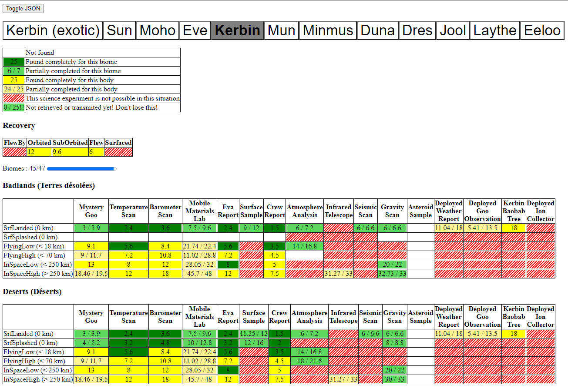Click Badlands 'Mystery Goo' column header

pyautogui.click(x=91, y=211)
